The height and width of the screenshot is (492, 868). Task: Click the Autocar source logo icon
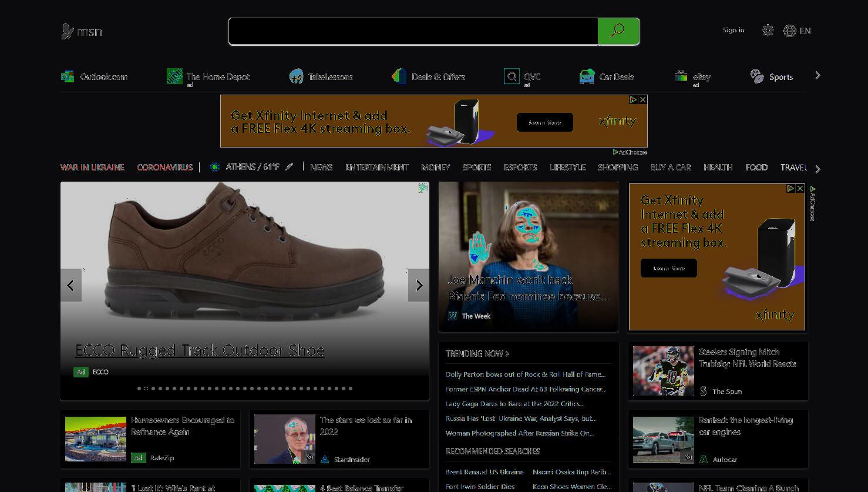tap(704, 459)
